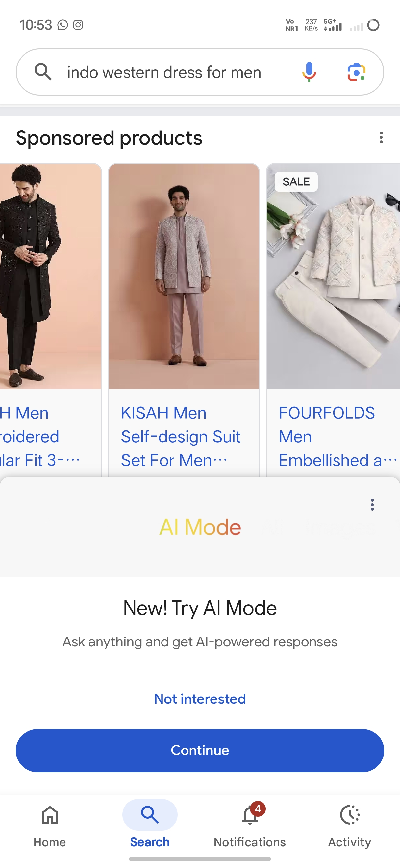Viewport: 400px width, 868px height.
Task: View the black embroidered sherwani image
Action: coord(50,276)
